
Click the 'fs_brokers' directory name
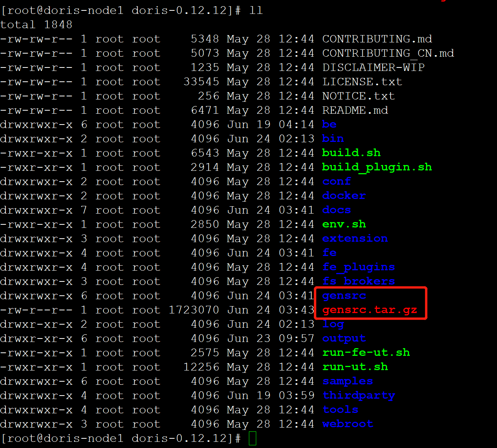click(x=359, y=281)
